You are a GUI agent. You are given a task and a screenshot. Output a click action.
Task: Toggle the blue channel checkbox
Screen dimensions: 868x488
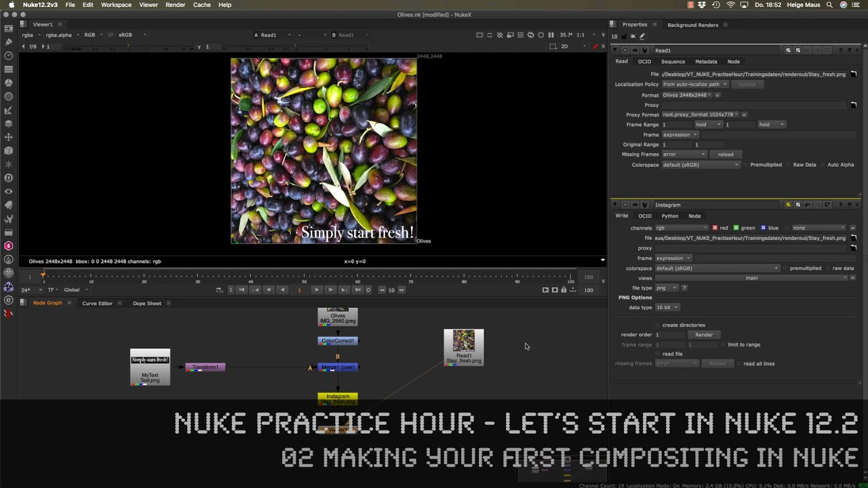764,228
